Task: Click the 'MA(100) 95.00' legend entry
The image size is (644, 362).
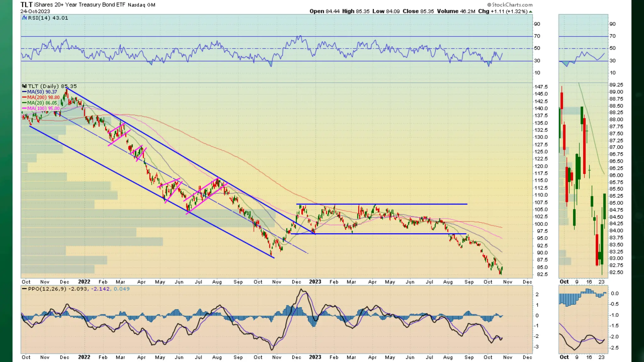Action: point(43,108)
